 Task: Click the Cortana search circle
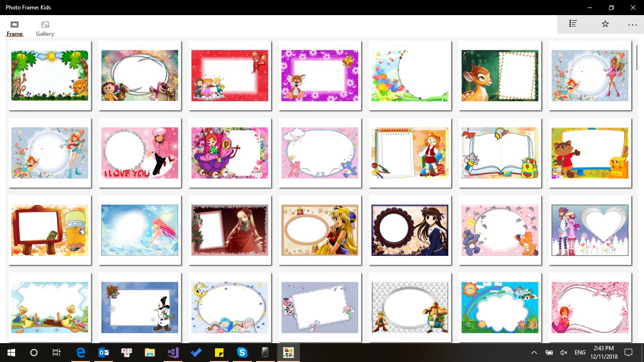coord(34,353)
